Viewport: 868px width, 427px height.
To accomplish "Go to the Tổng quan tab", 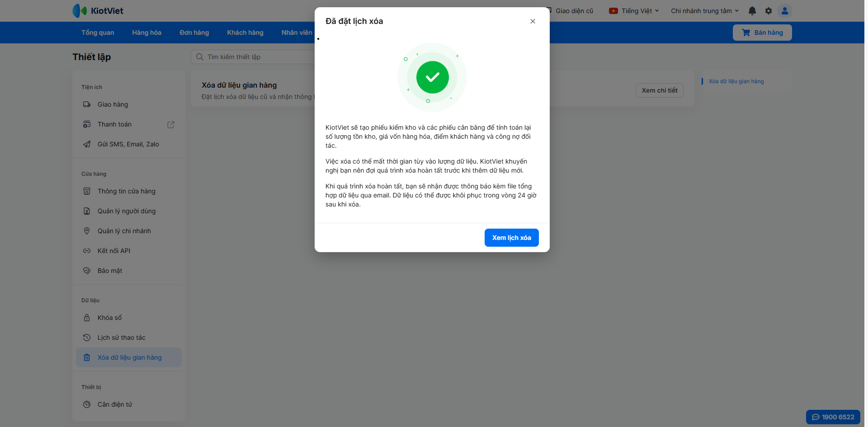I will pyautogui.click(x=98, y=33).
